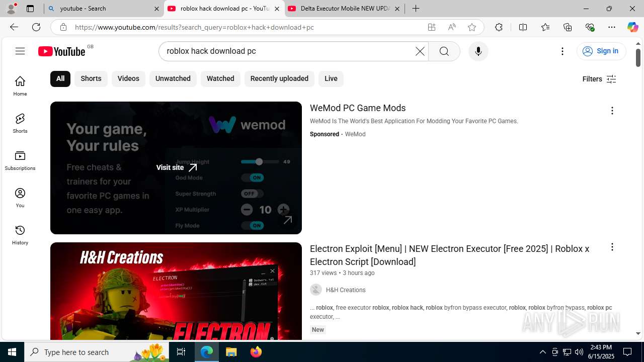This screenshot has height=362, width=644.
Task: Click taskbar 'Type here to search' box
Action: (97, 352)
